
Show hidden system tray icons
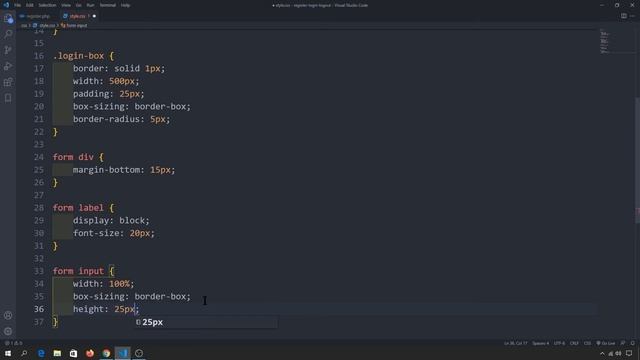pyautogui.click(x=602, y=353)
